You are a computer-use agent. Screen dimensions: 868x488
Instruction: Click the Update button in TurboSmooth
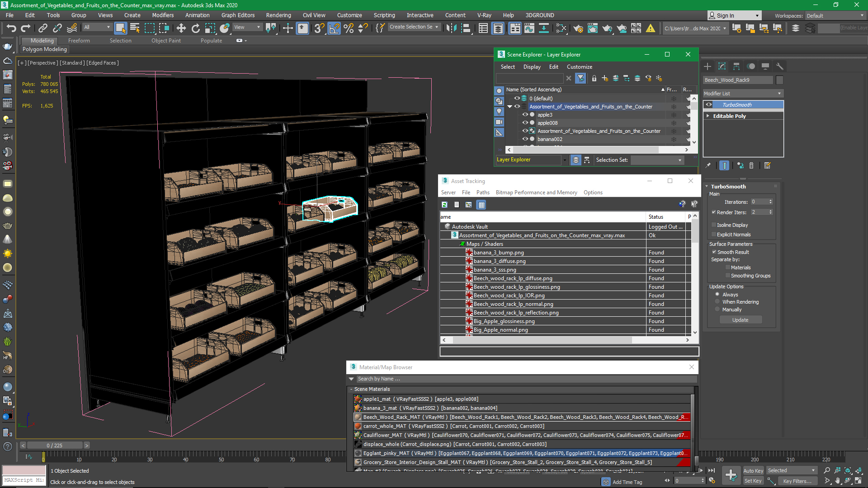pyautogui.click(x=741, y=320)
